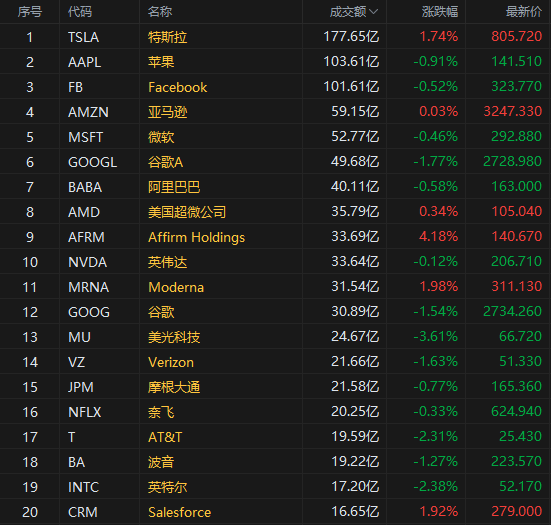Viewport: 551px width, 525px height.
Task: Open the Facebook stock name
Action: (177, 87)
